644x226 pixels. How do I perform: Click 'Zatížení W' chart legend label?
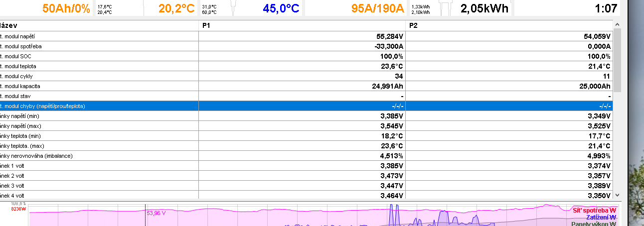[x=601, y=217]
